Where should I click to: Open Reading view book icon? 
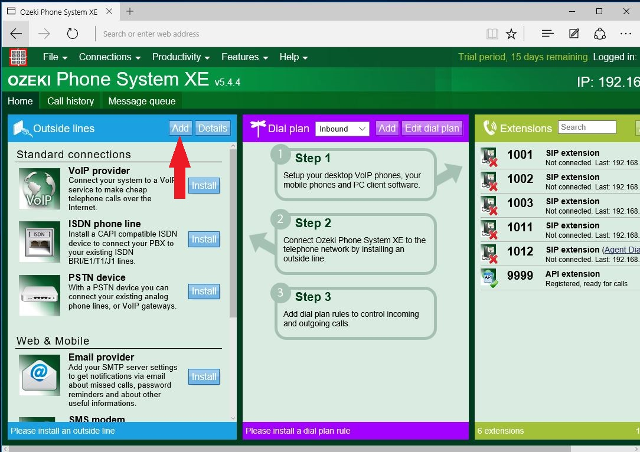click(x=492, y=34)
